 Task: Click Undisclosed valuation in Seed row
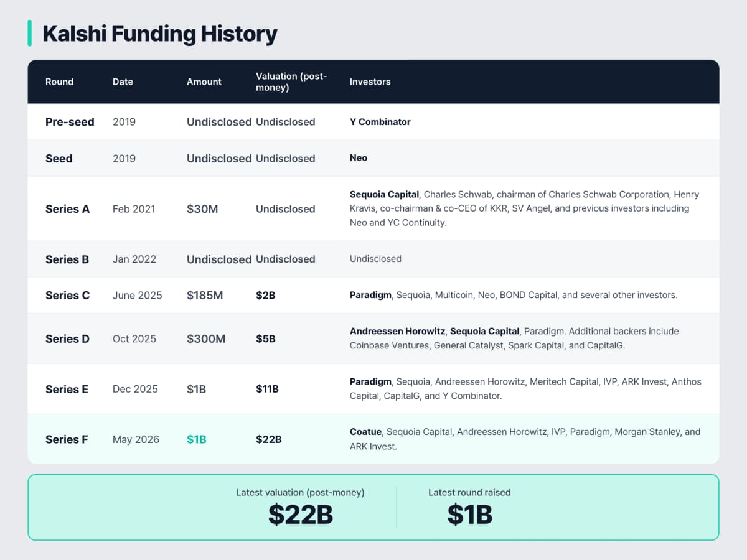286,158
